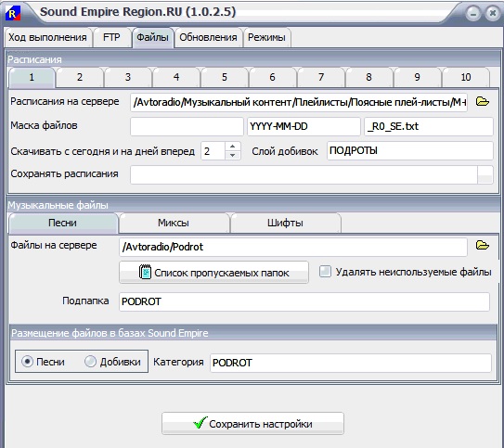Select schedule tab 7
Image resolution: width=504 pixels, height=448 pixels.
point(321,77)
